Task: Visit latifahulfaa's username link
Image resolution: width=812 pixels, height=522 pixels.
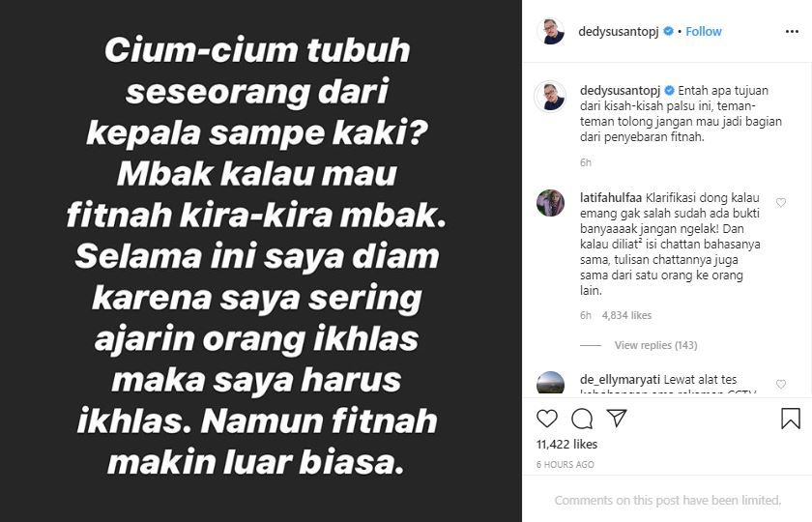Action: click(x=611, y=198)
